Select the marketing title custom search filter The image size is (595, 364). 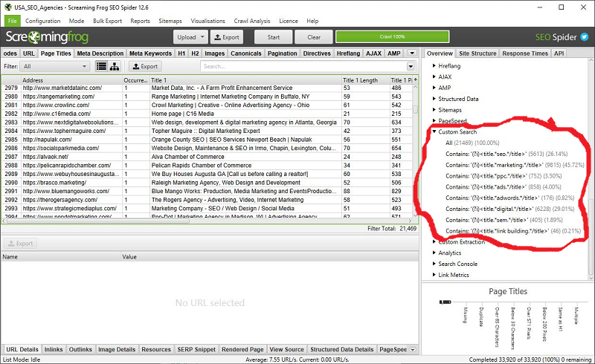515,165
